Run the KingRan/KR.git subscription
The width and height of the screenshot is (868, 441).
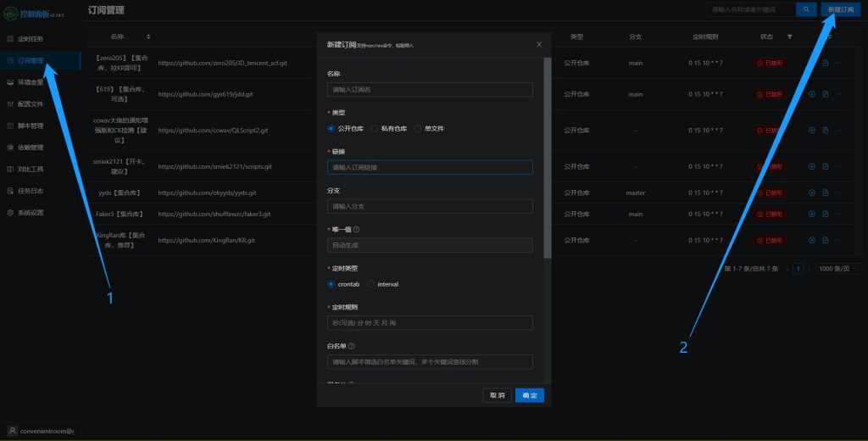click(811, 241)
